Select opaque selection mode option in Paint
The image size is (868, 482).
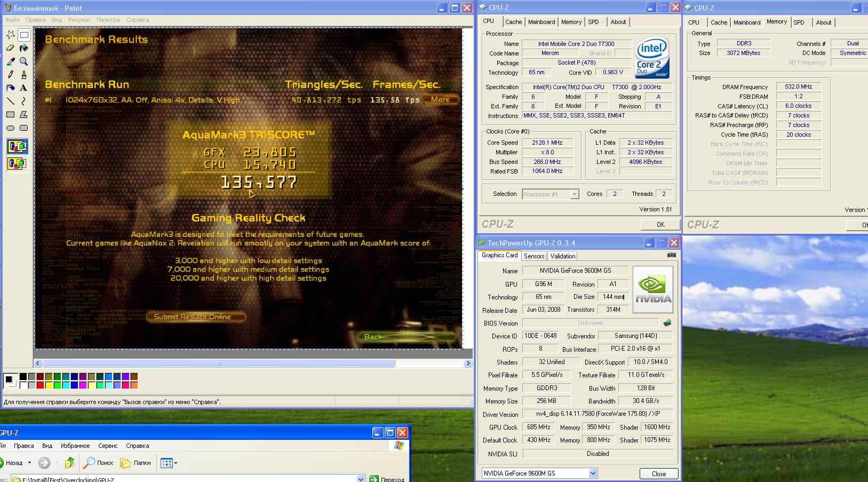(x=17, y=146)
